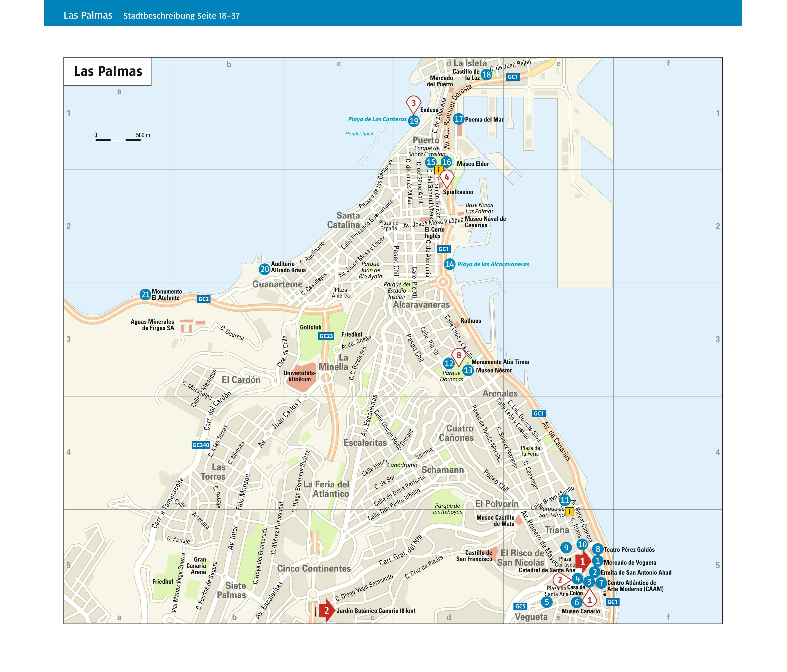
Task: Click red pin 4 above Spielkasino
Action: coord(447,178)
